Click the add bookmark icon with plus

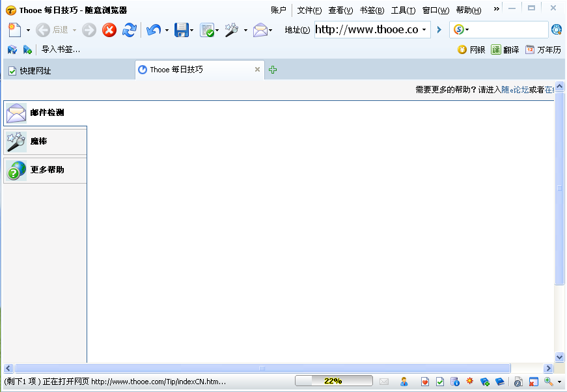(x=27, y=49)
